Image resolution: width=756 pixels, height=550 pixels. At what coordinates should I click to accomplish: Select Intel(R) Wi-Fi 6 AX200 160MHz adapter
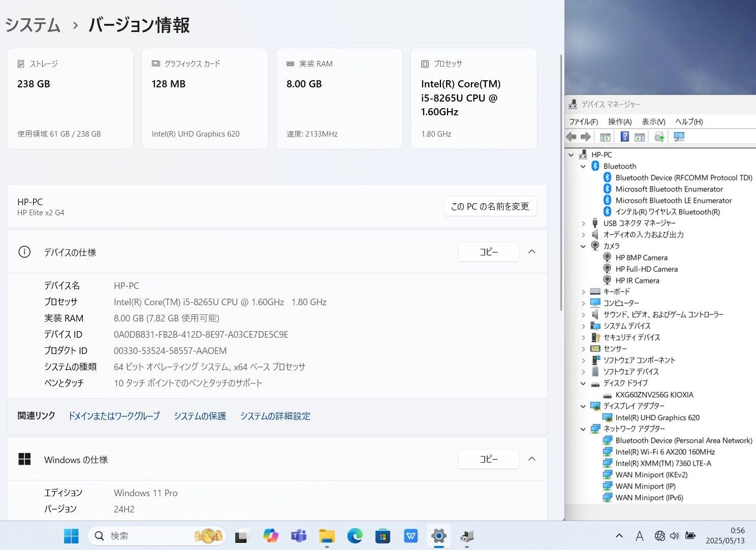665,452
